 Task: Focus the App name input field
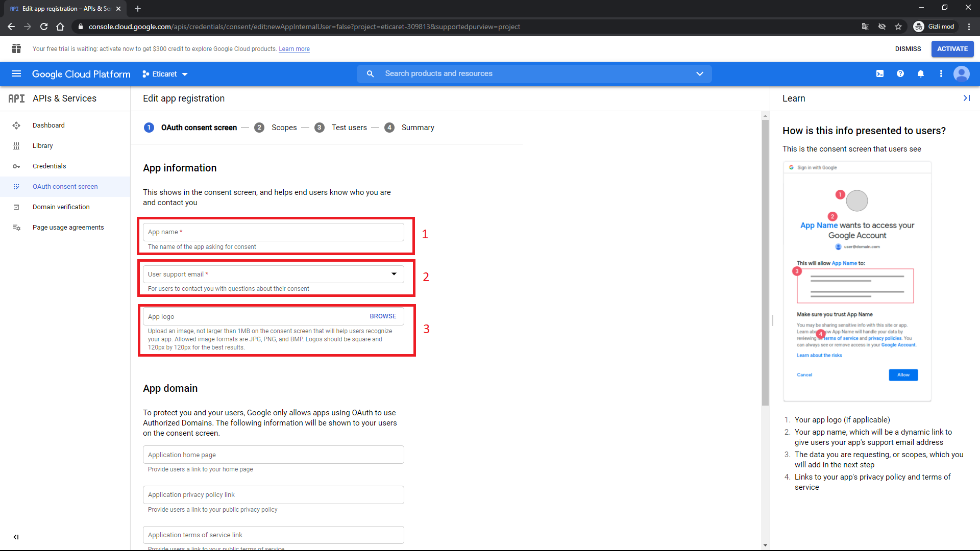click(x=274, y=232)
